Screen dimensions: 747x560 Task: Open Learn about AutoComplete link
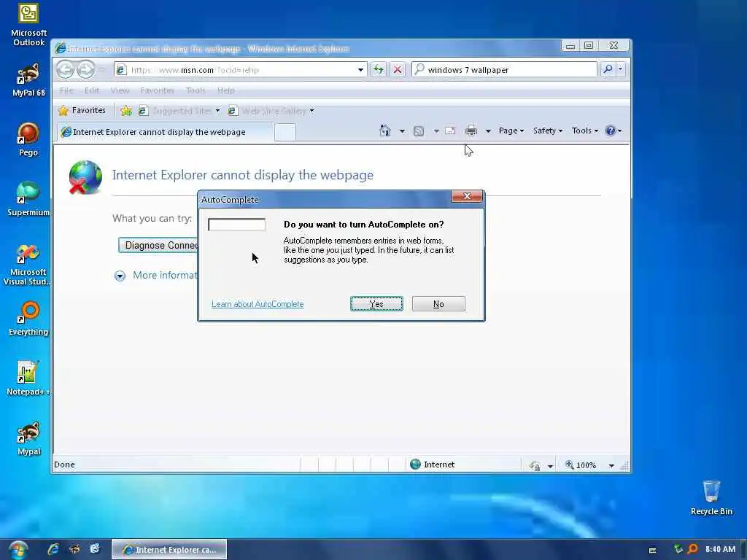click(x=258, y=304)
